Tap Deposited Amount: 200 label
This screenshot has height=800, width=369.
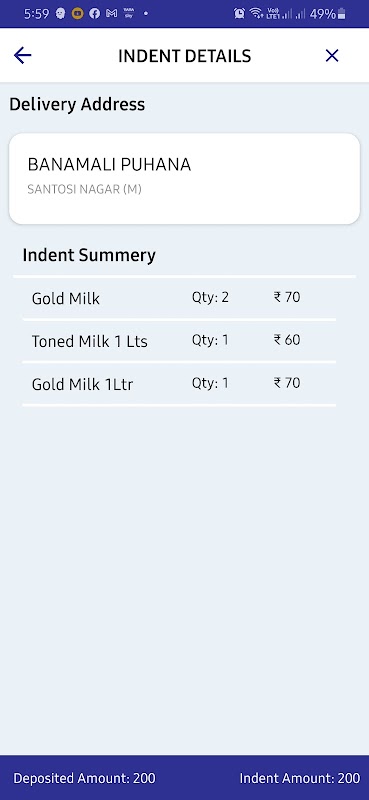click(x=84, y=779)
